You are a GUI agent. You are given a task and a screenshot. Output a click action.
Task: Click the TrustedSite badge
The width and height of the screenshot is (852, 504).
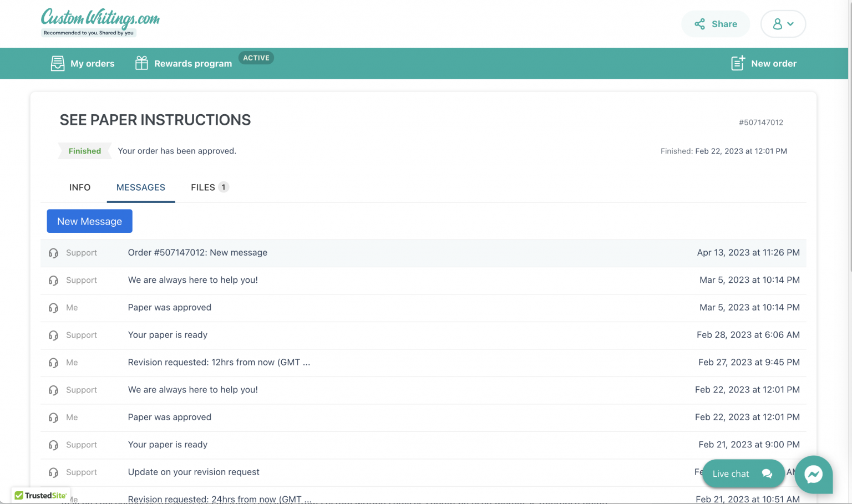tap(41, 495)
